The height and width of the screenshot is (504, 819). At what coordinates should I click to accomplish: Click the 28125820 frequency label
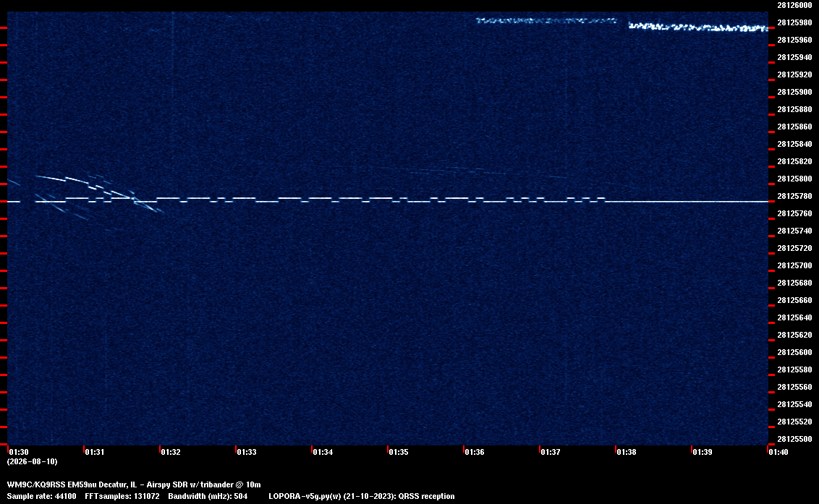tap(794, 161)
